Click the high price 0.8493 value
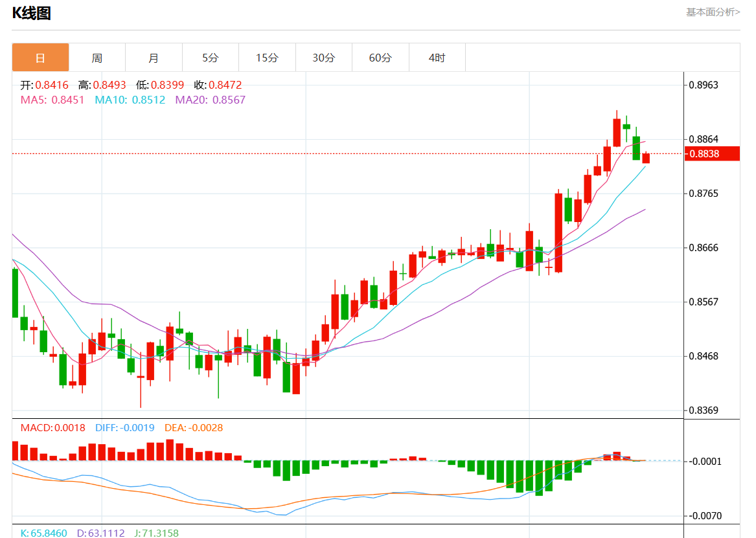The image size is (756, 538). 109,85
